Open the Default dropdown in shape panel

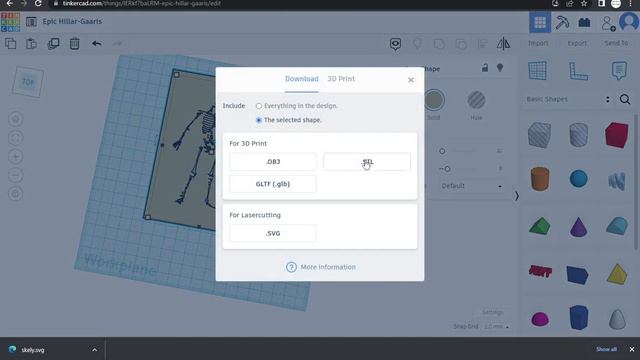click(471, 186)
